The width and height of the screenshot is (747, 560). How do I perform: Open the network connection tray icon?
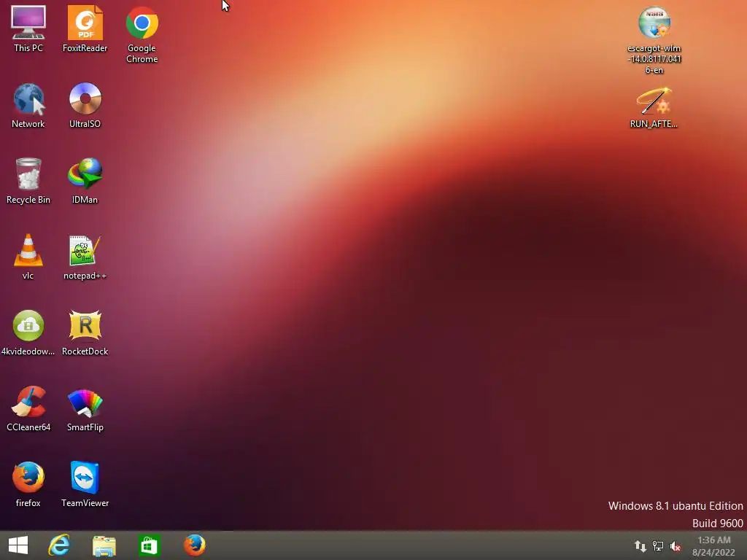pos(658,546)
